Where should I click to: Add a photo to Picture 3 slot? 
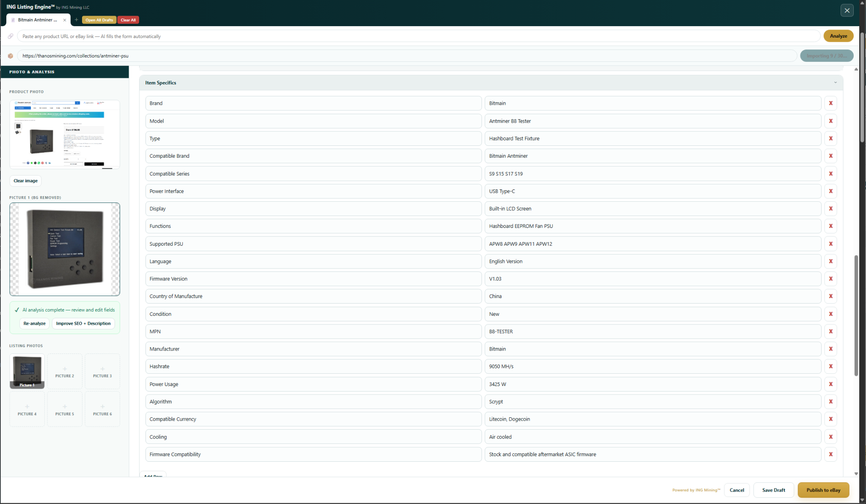click(102, 371)
